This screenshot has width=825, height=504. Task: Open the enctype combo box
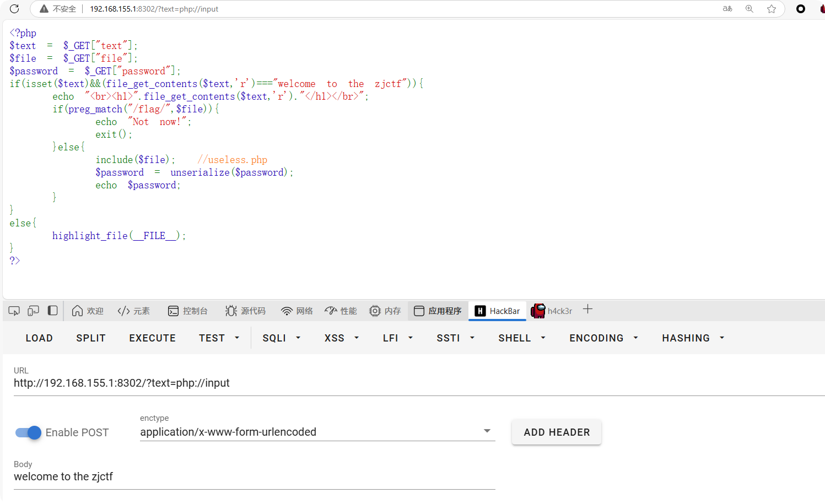click(x=317, y=432)
